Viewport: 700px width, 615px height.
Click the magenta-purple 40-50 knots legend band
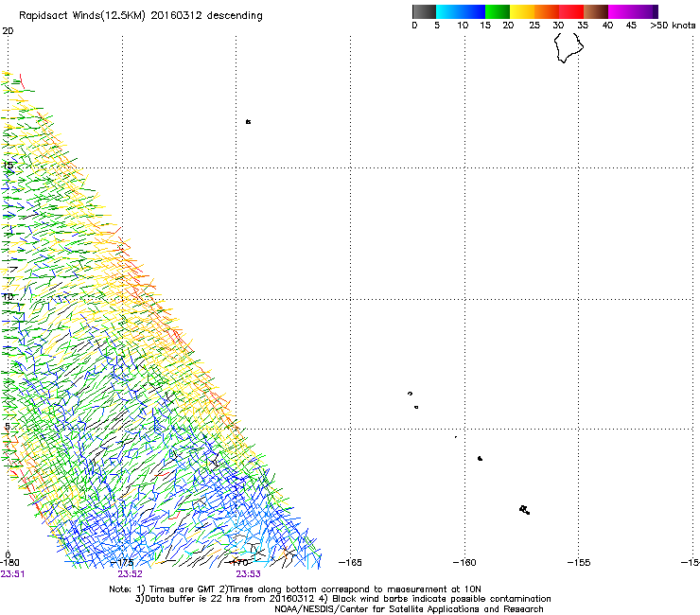pos(633,11)
